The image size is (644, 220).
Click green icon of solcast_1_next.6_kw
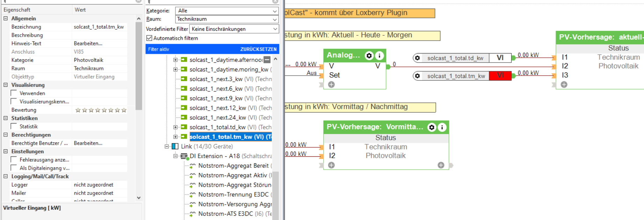(x=184, y=88)
